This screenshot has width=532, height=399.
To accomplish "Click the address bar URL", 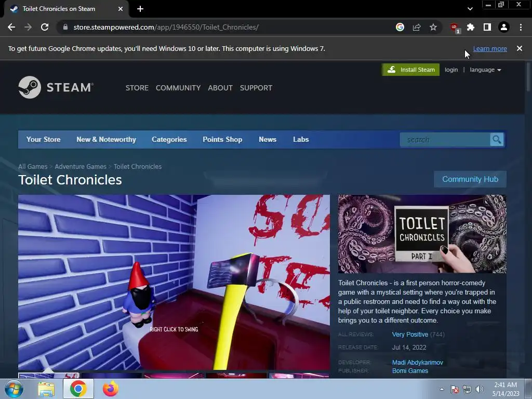I will click(x=166, y=27).
